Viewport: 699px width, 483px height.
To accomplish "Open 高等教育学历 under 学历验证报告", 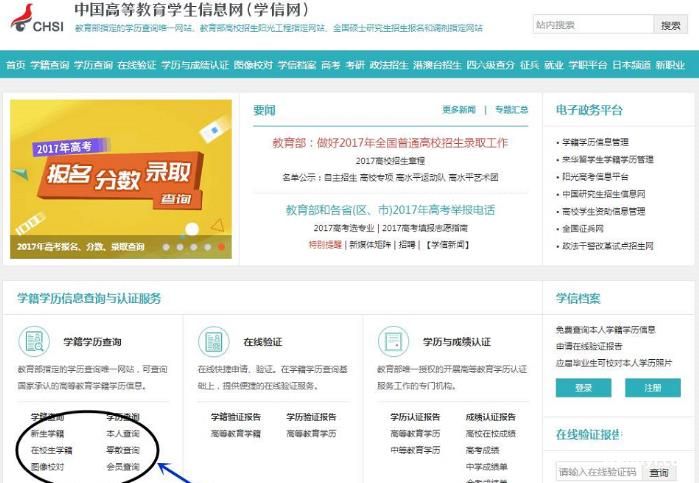I will point(311,433).
